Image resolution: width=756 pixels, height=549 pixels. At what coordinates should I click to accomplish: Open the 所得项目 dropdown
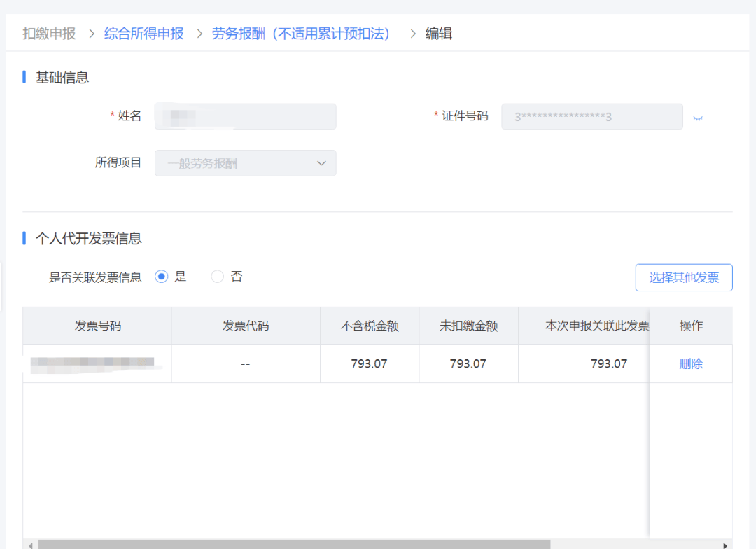click(x=245, y=163)
